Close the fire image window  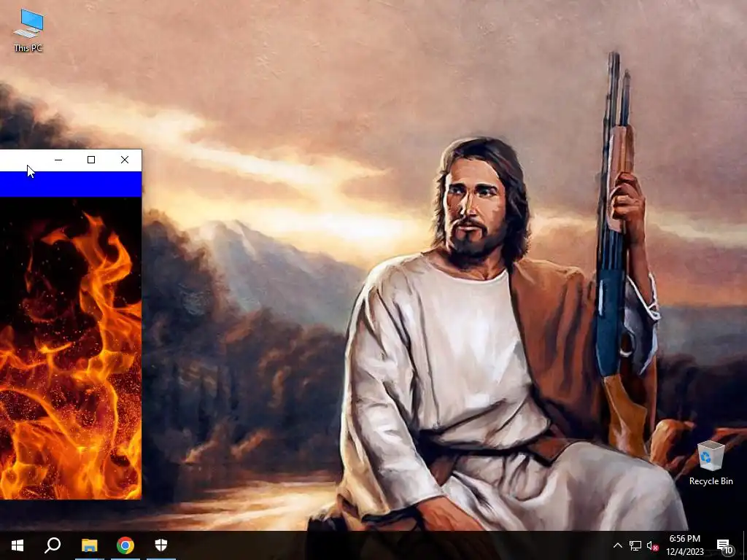tap(125, 160)
